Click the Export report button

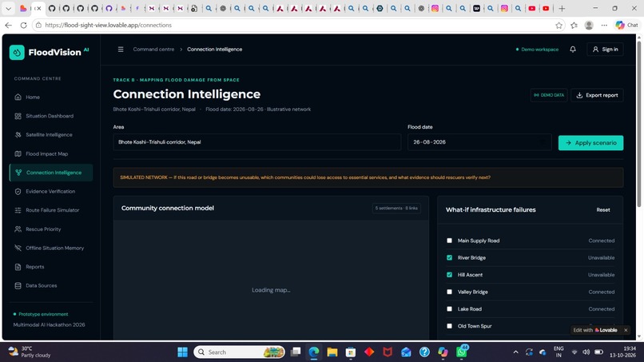(597, 95)
